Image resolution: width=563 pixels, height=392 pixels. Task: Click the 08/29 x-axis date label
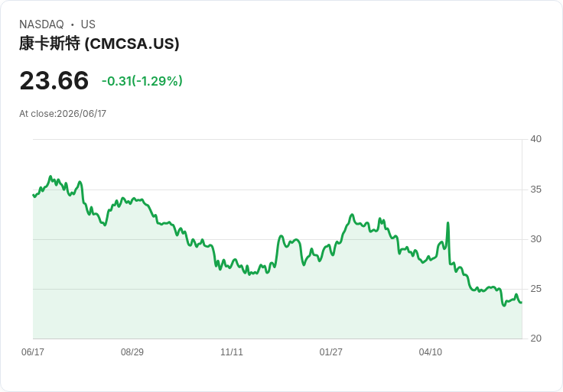[x=132, y=352]
